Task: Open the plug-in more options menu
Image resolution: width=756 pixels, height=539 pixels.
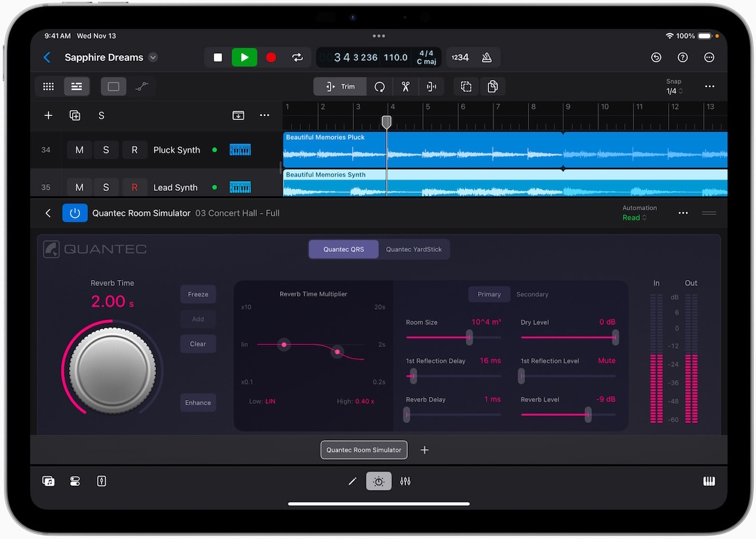Action: click(683, 213)
